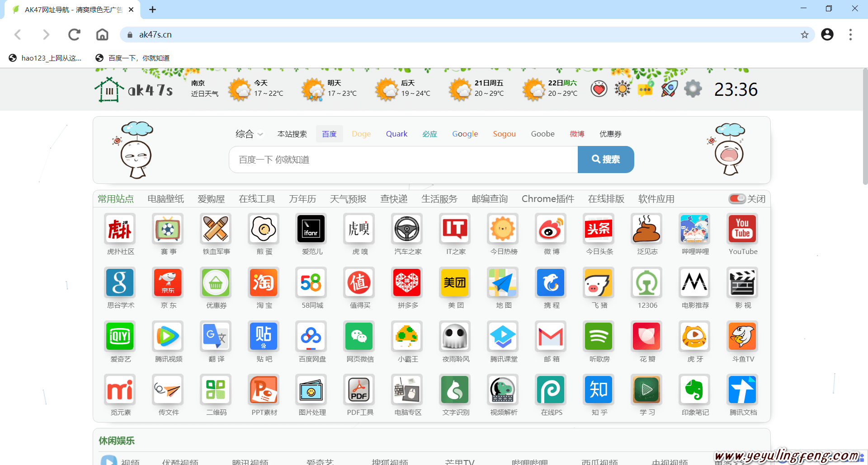Open the YouTube icon
868x465 pixels.
coord(743,229)
